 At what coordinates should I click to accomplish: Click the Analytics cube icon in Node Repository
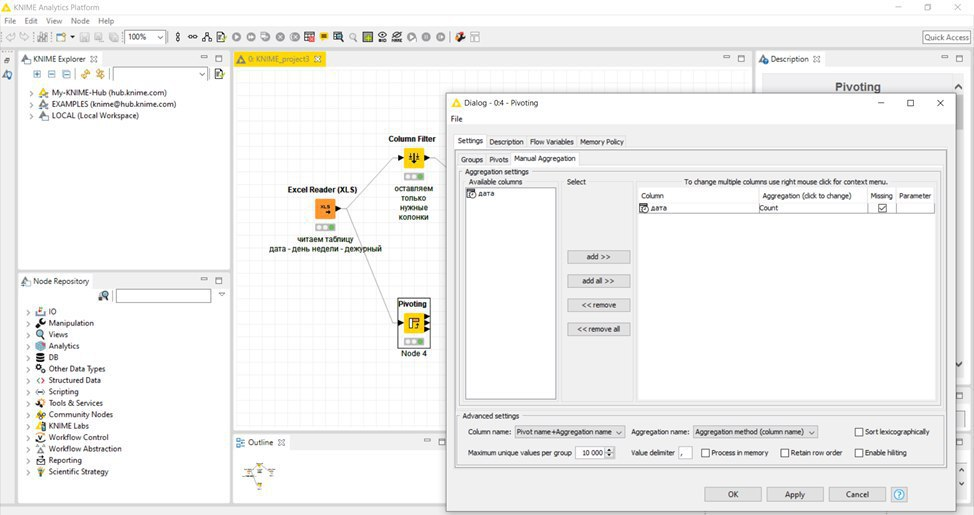point(40,346)
